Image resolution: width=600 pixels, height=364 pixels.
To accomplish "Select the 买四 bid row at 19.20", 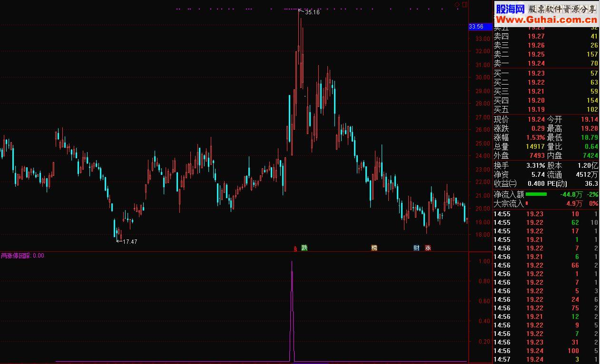I will tap(546, 100).
